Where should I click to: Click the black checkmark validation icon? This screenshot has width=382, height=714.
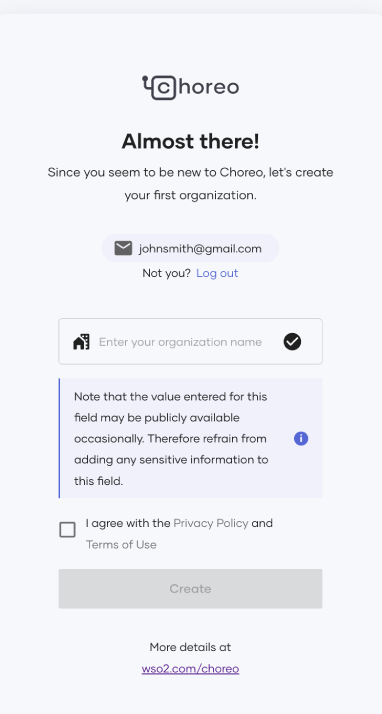click(292, 342)
